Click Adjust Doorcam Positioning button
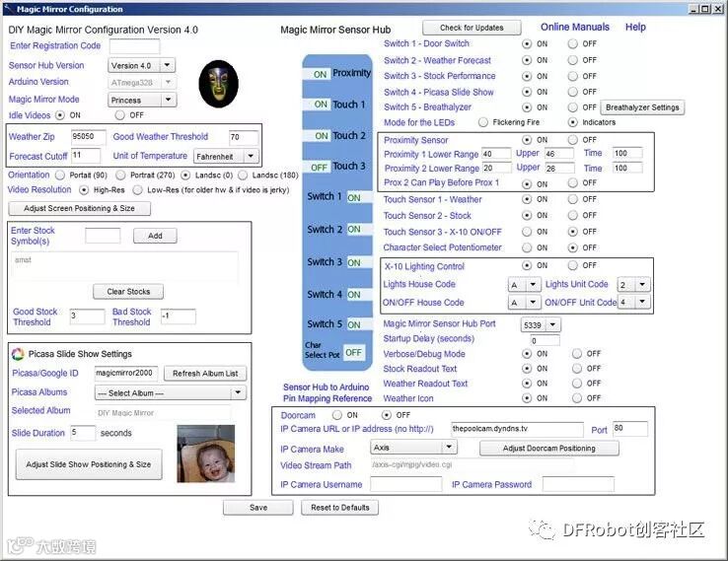The height and width of the screenshot is (561, 728). tap(548, 449)
